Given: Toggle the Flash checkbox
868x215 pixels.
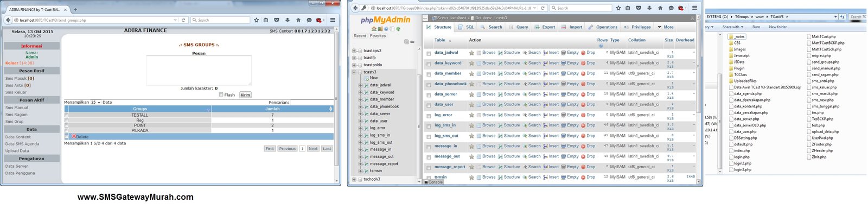Looking at the screenshot, I should (221, 94).
